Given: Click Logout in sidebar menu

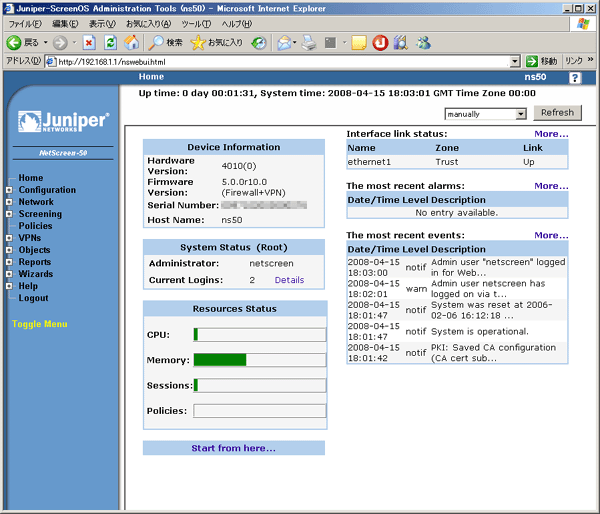Looking at the screenshot, I should pos(34,298).
